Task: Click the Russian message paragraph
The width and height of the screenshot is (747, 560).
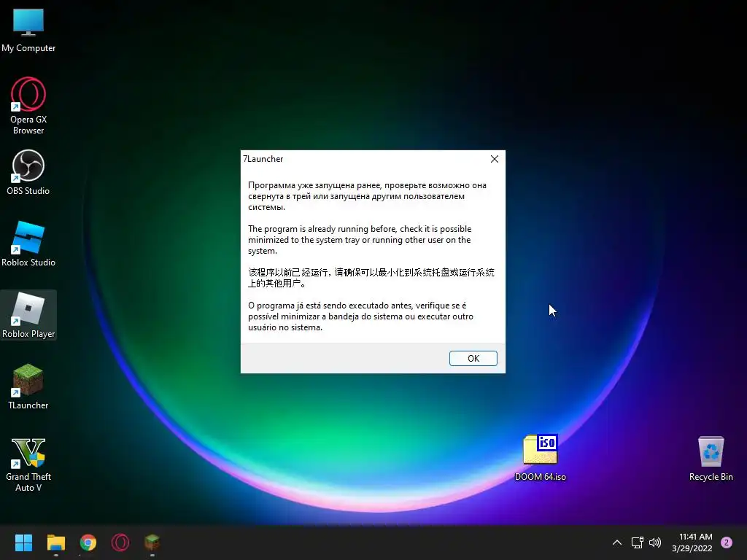Action: [x=368, y=196]
